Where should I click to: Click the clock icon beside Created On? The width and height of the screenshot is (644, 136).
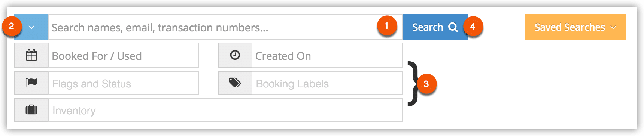tap(235, 55)
